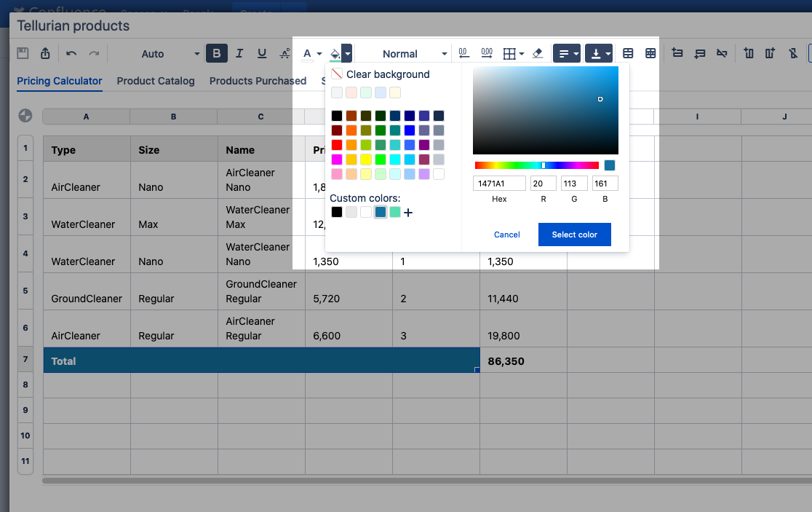This screenshot has width=812, height=512.
Task: Click the Clear background option
Action: click(381, 74)
